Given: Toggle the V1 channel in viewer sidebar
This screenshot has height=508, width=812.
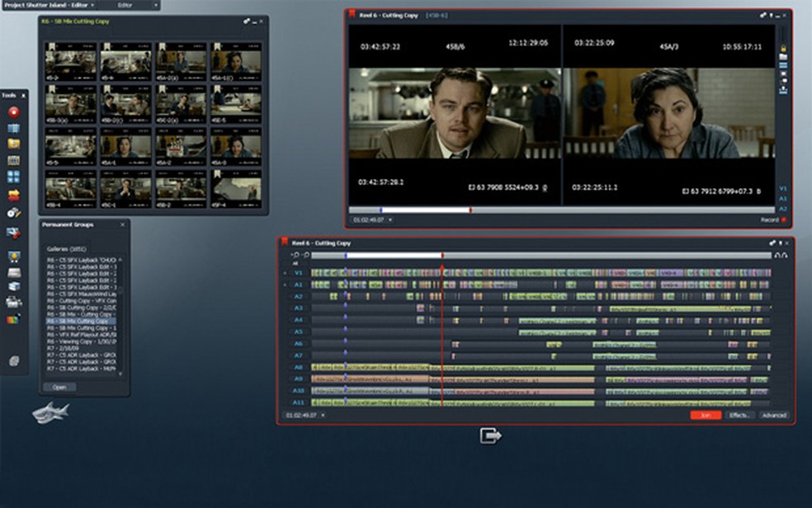Looking at the screenshot, I should pos(783,189).
